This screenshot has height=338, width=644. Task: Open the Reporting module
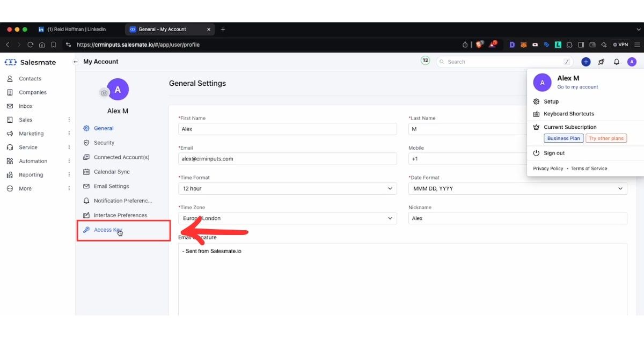tap(31, 175)
